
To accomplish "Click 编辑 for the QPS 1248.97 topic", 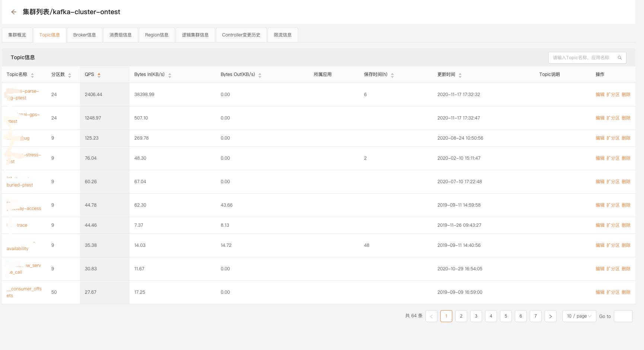I will 600,118.
